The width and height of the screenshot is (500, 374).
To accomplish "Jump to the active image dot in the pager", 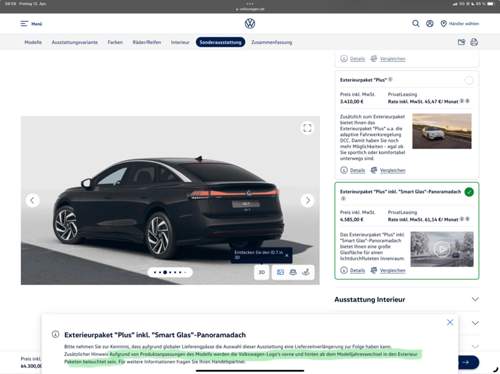I will point(165,272).
